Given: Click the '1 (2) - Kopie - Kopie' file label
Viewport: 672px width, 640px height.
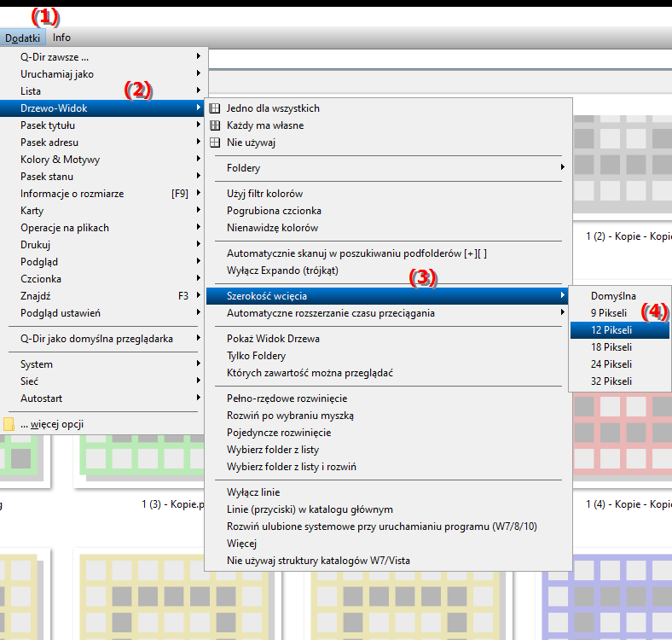Looking at the screenshot, I should pyautogui.click(x=629, y=236).
